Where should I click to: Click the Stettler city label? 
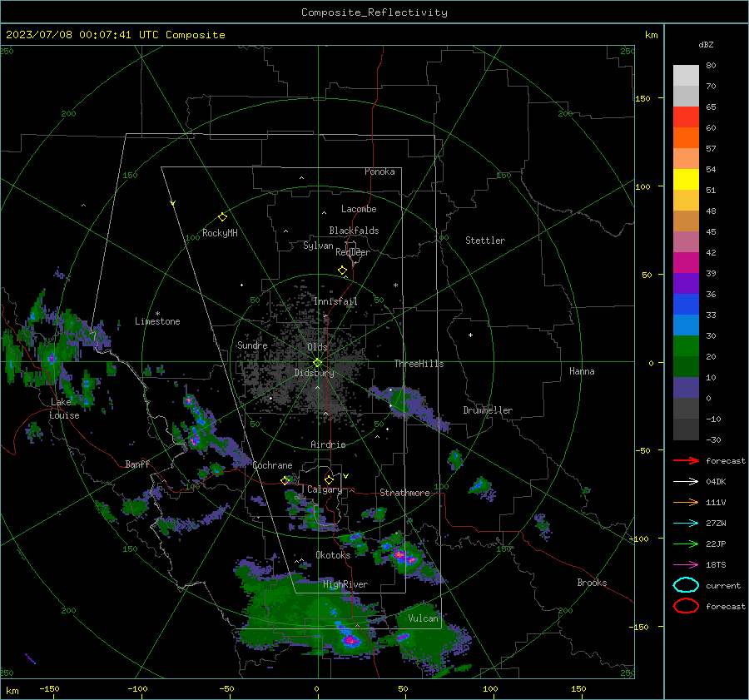485,241
